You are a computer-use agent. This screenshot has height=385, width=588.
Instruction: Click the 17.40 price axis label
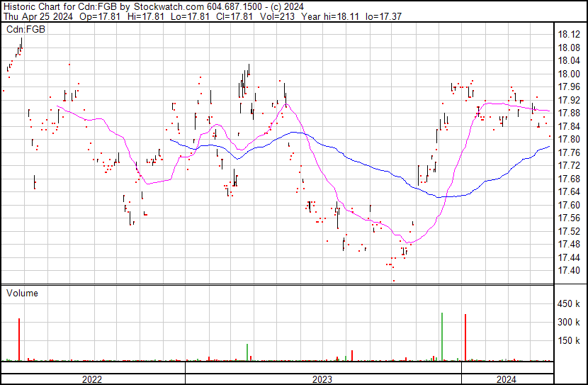[570, 271]
